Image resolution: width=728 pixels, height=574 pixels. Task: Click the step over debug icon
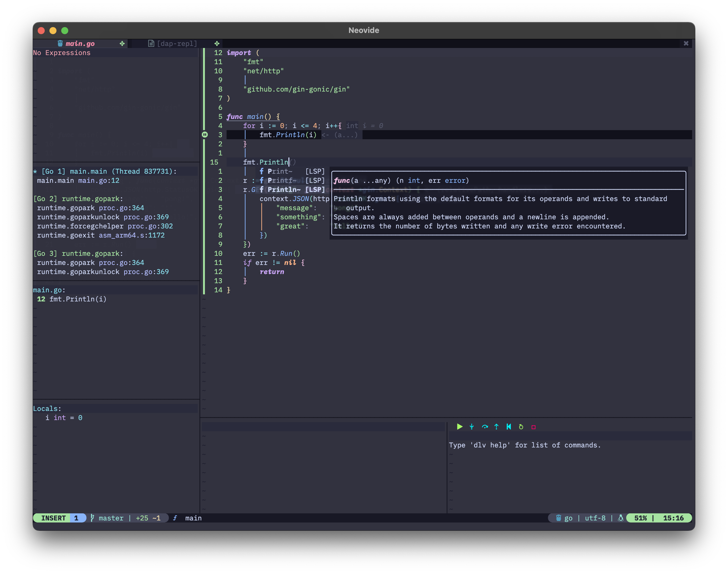[484, 427]
